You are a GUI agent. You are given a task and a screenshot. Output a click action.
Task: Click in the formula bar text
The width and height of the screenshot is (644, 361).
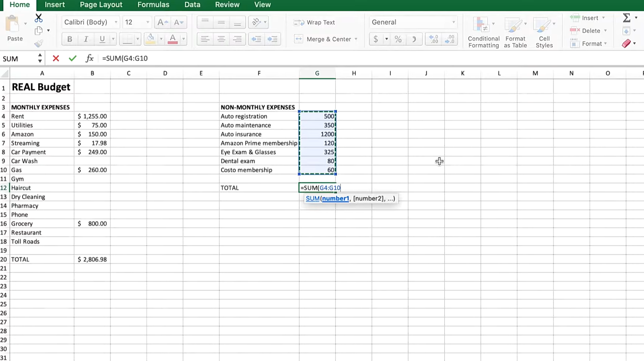125,58
